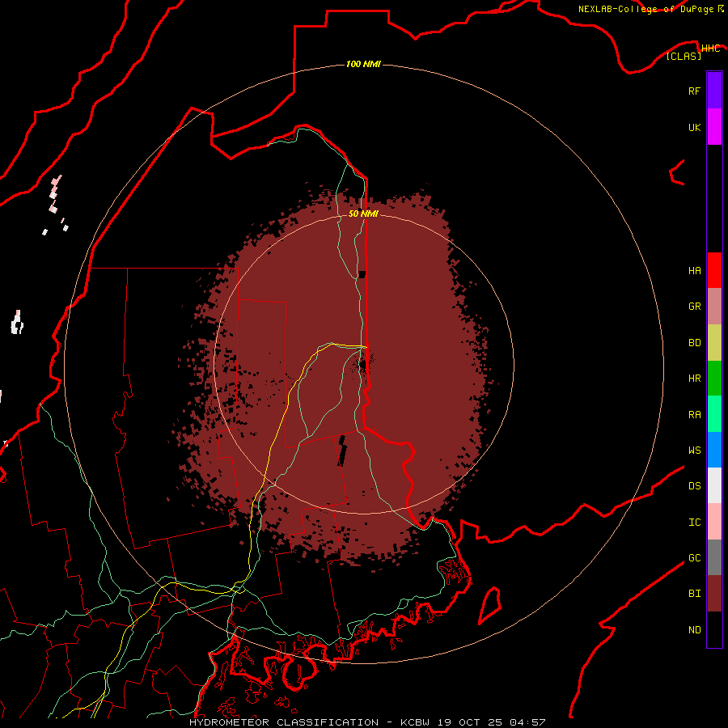Click the HYDROMETEOR CLASSIFICATION title text
The width and height of the screenshot is (728, 728).
pyautogui.click(x=284, y=722)
